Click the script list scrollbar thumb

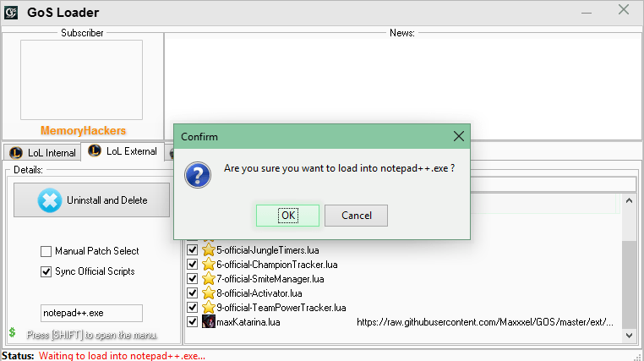pos(629,285)
